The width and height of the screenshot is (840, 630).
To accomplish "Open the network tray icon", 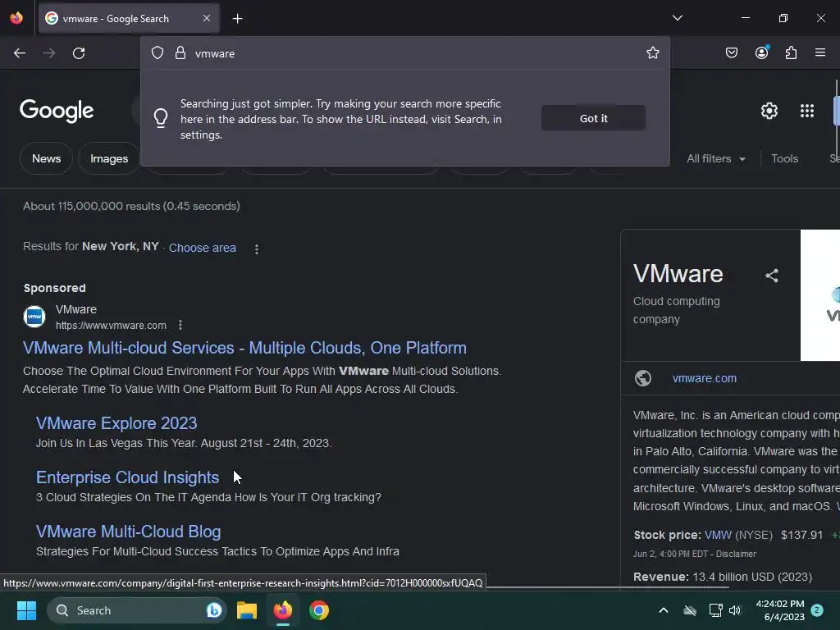I will point(715,610).
